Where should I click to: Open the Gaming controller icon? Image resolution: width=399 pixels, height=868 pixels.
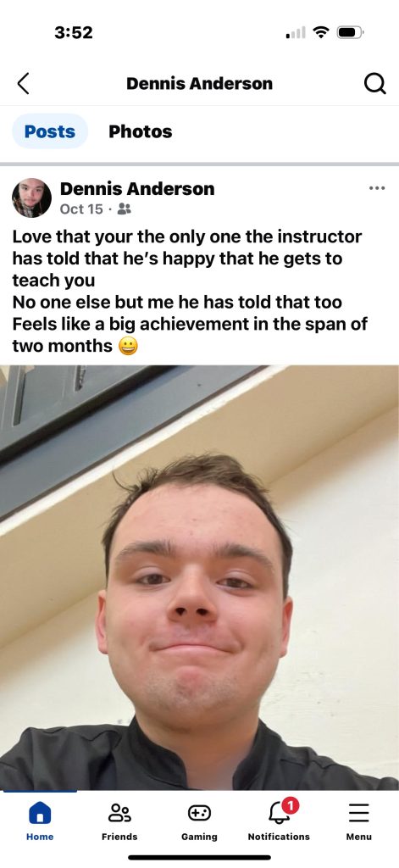(x=199, y=813)
